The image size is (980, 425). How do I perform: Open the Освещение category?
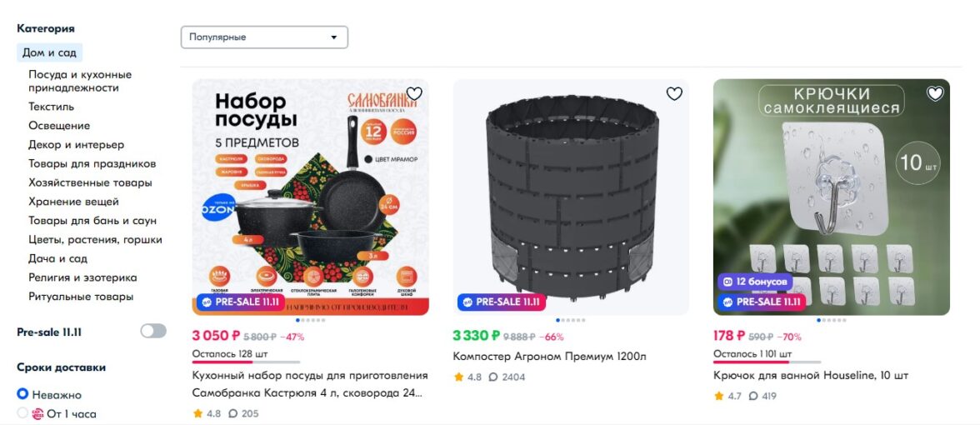click(59, 126)
